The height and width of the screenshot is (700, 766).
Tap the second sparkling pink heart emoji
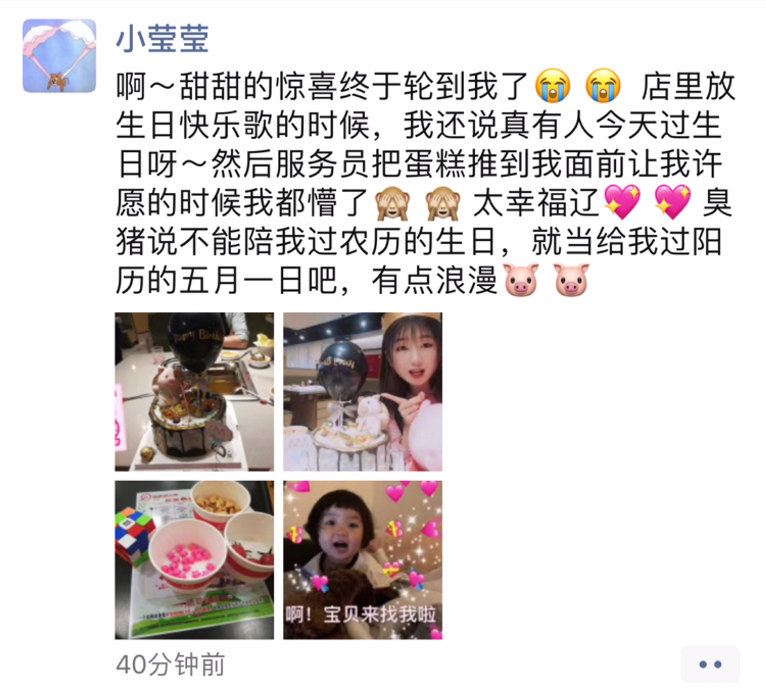(x=673, y=202)
